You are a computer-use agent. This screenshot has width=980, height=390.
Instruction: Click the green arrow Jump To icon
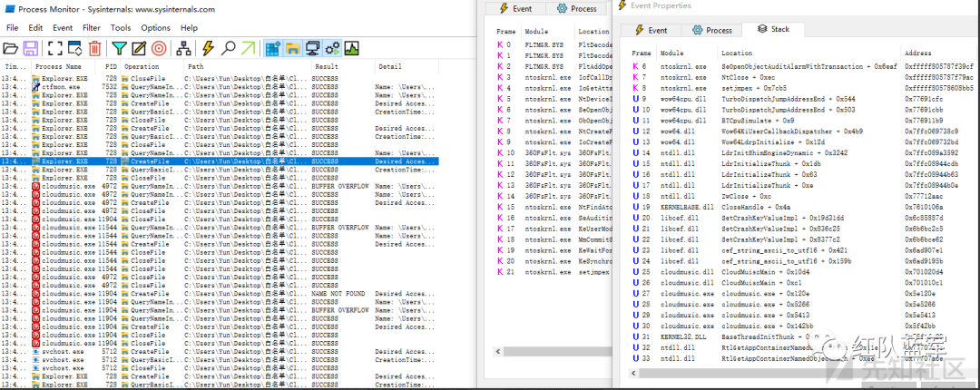[x=248, y=47]
